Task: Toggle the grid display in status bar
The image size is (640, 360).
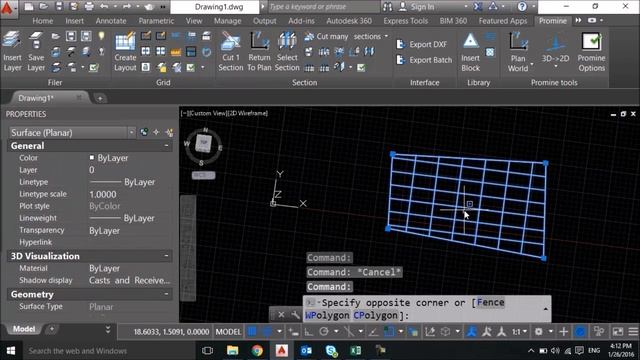Action: tap(252, 331)
